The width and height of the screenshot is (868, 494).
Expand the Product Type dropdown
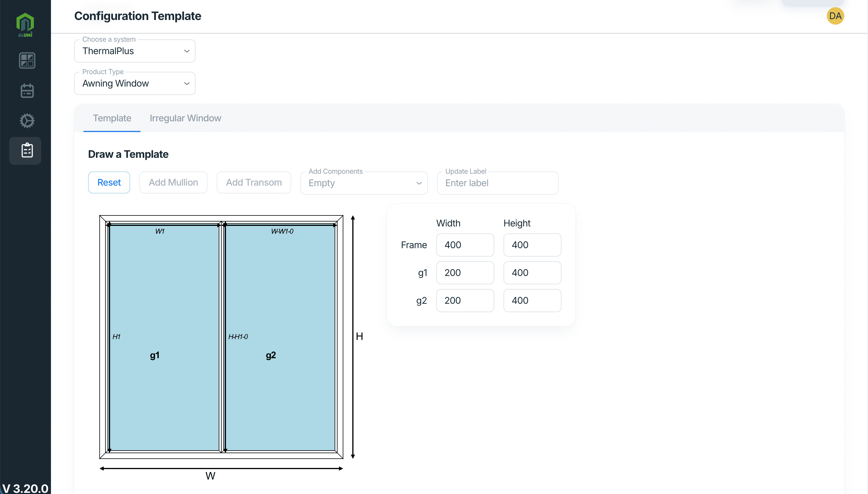134,83
